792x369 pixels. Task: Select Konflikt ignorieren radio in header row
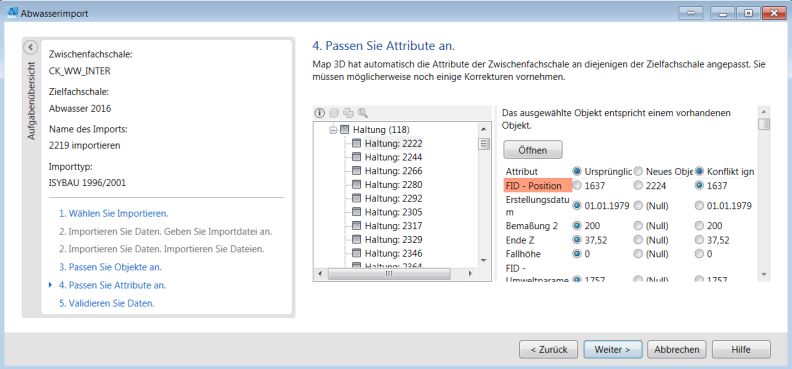point(700,171)
